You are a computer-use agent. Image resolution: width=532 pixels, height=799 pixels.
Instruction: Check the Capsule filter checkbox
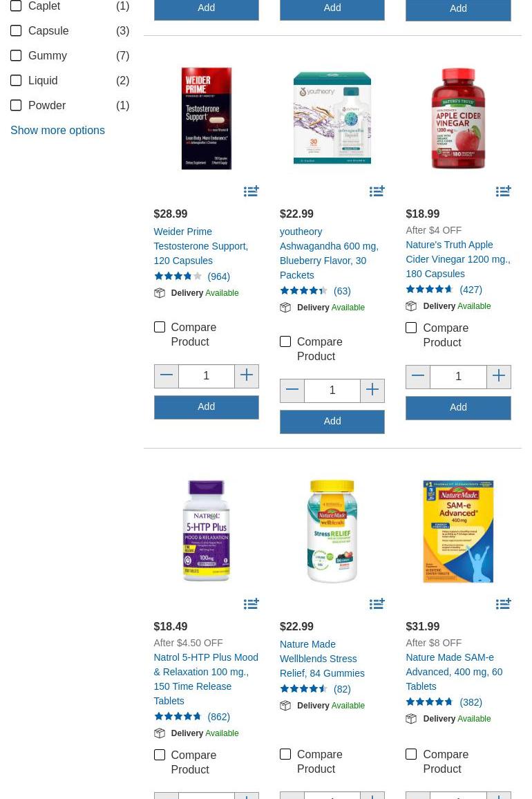[17, 30]
